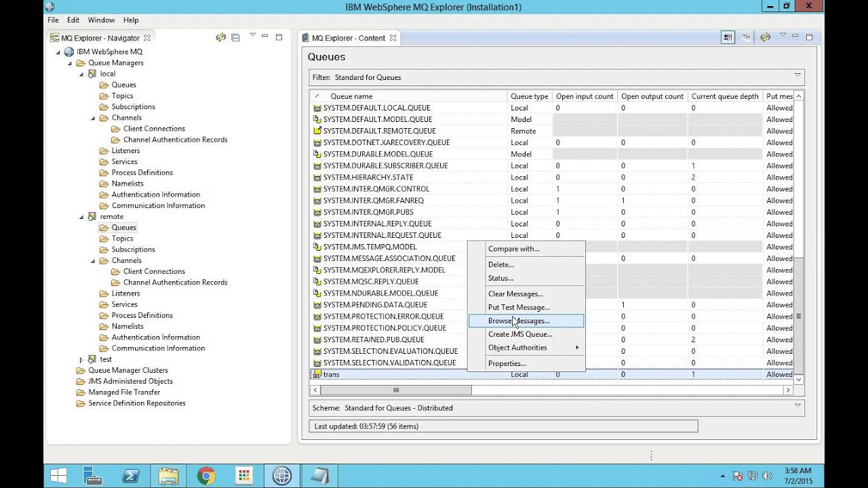Open the Help menu

click(x=131, y=20)
